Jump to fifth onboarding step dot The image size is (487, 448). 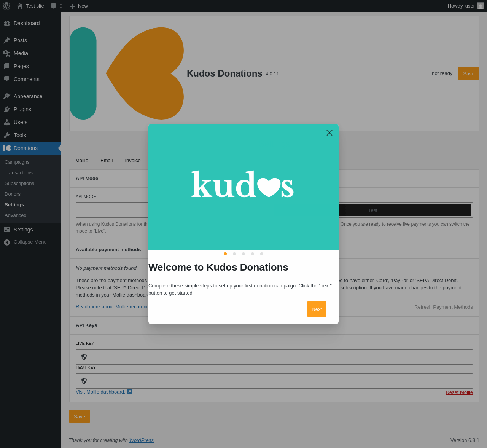tap(262, 254)
